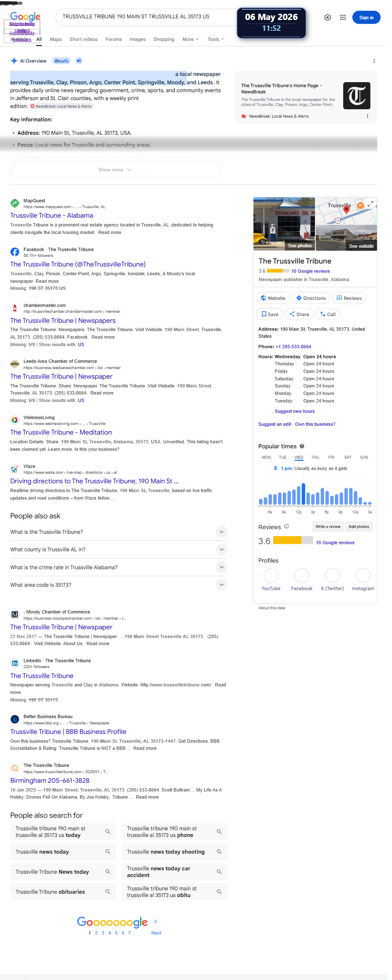Click the Reviews button in knowledge panel

point(349,298)
